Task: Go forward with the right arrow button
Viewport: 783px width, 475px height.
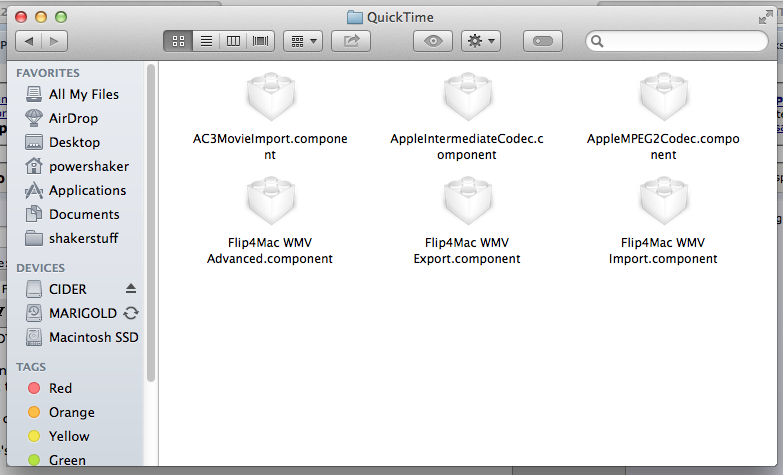Action: [x=54, y=41]
